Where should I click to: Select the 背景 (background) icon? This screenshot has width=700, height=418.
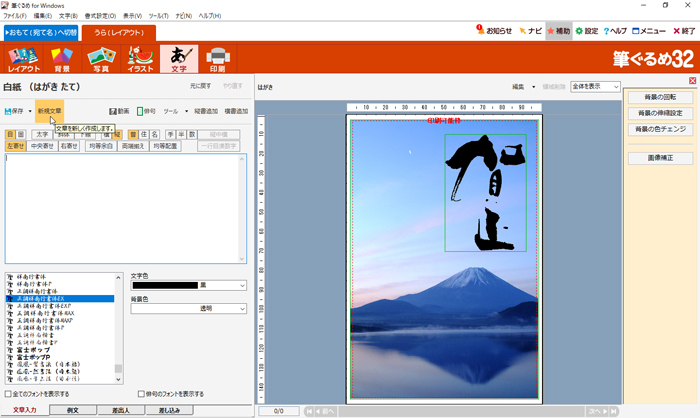[63, 60]
